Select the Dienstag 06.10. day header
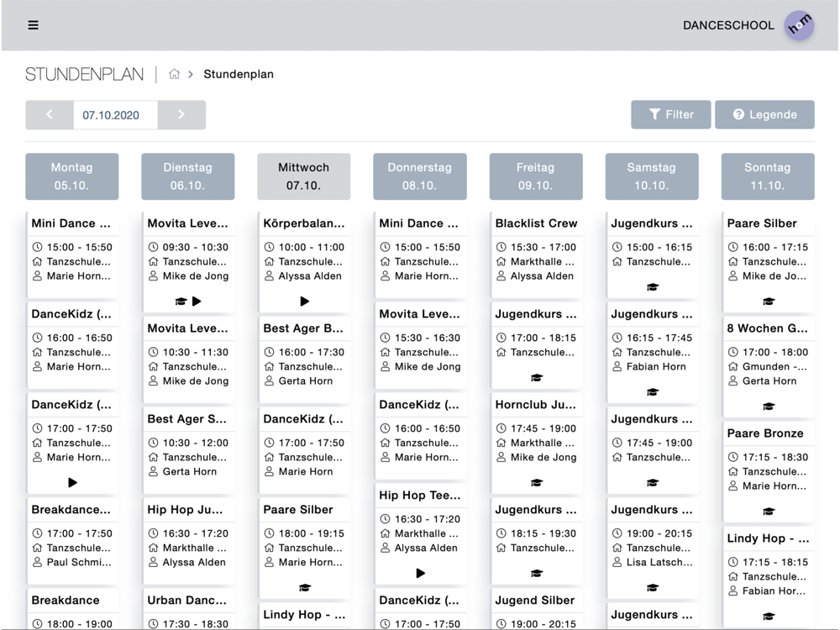This screenshot has width=840, height=630. (x=187, y=176)
